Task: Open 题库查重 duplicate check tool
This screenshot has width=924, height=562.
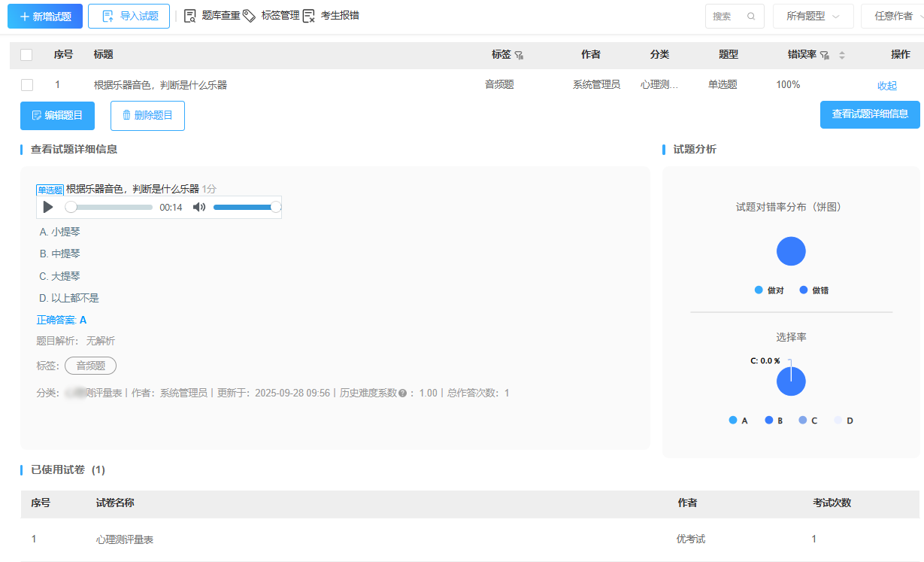Action: (x=212, y=16)
